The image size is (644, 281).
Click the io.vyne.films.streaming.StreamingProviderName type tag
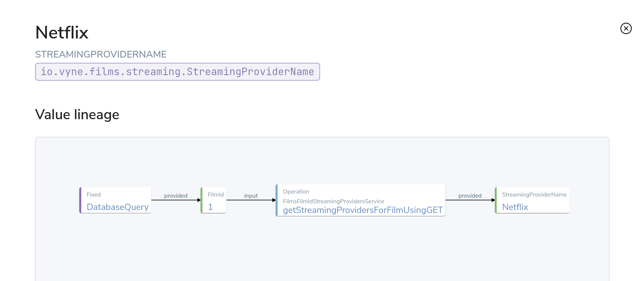pyautogui.click(x=178, y=72)
